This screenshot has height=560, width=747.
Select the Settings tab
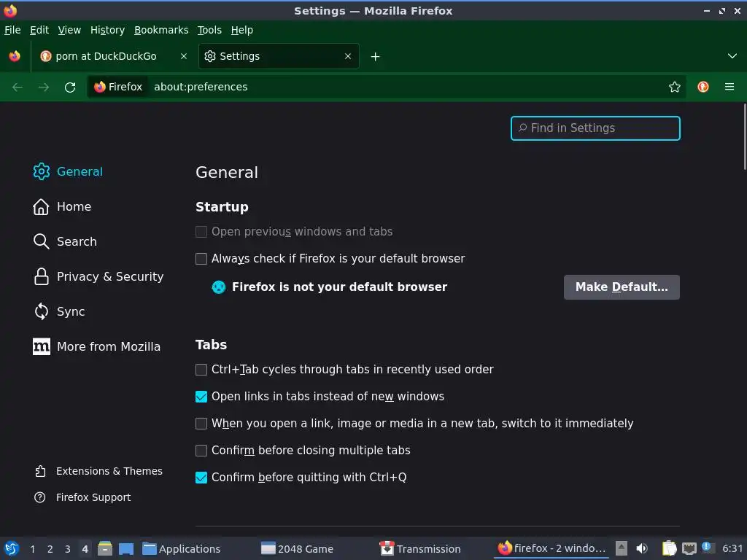tap(279, 56)
